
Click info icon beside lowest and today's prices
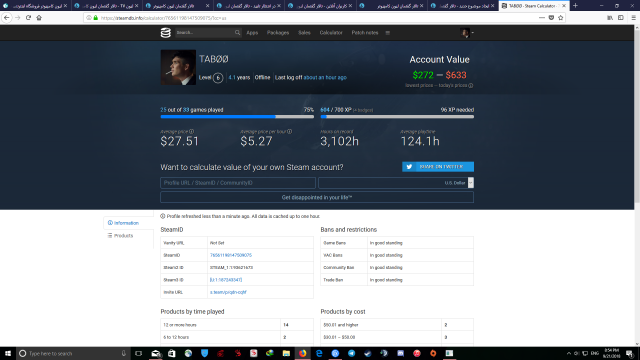pyautogui.click(x=471, y=86)
